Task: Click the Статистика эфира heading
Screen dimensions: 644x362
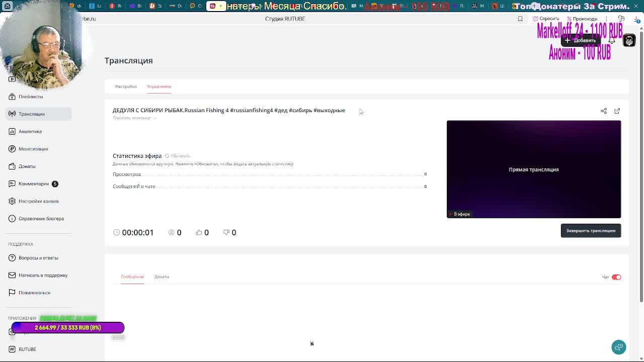Action: click(x=137, y=156)
